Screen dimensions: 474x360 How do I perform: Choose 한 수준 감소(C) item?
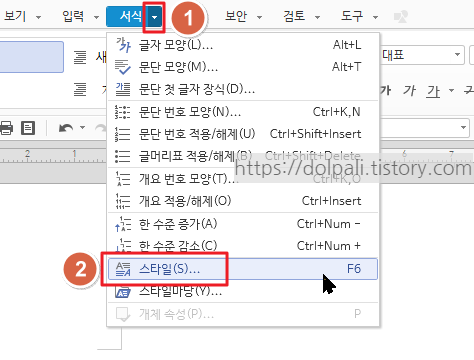(243, 246)
